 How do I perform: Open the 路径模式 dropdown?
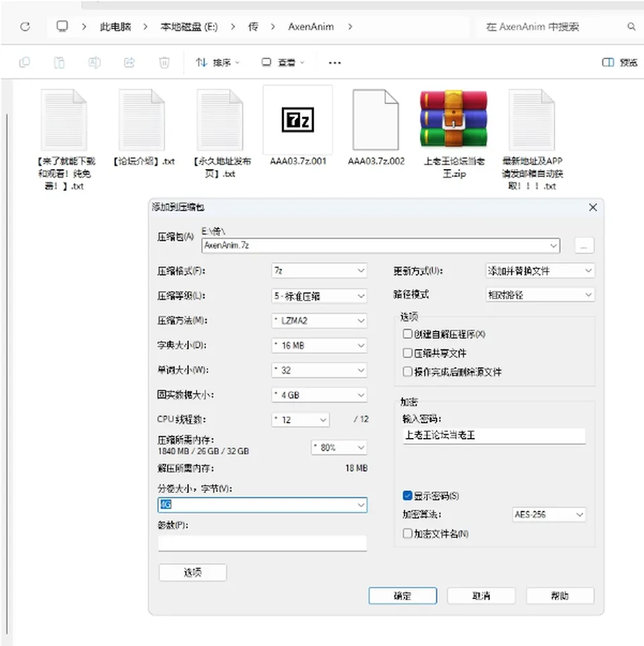coord(540,295)
